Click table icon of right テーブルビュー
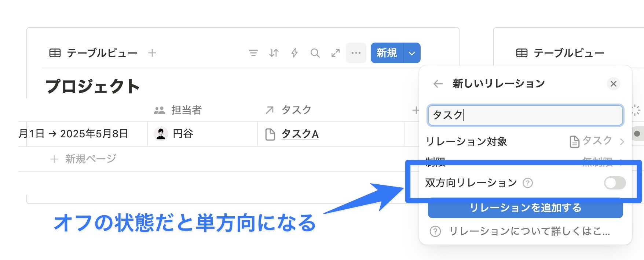 (522, 53)
